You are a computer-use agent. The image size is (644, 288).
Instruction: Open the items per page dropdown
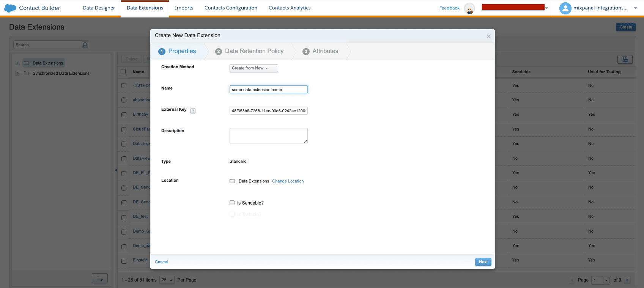pos(167,280)
